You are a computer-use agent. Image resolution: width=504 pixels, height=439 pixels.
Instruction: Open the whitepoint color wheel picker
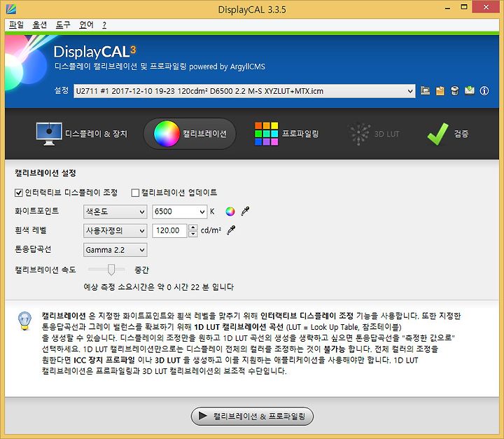tap(230, 211)
